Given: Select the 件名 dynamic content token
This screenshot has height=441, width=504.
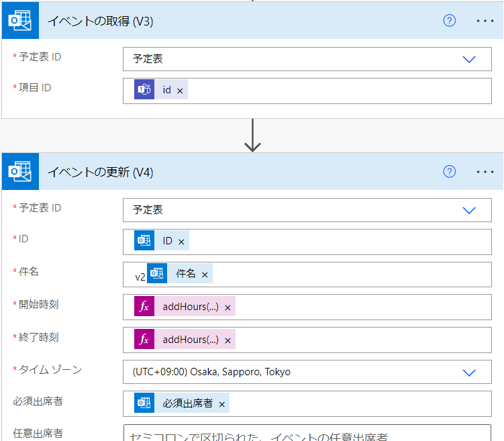Looking at the screenshot, I should point(180,273).
